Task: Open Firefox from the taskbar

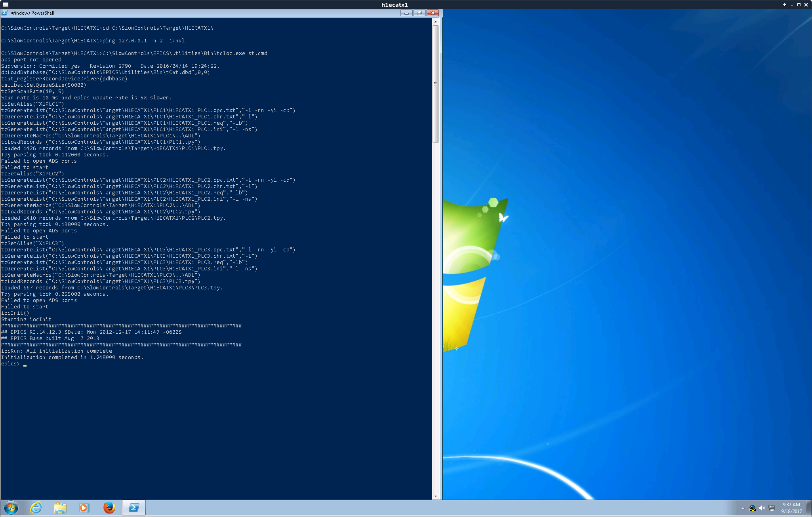Action: (x=109, y=507)
